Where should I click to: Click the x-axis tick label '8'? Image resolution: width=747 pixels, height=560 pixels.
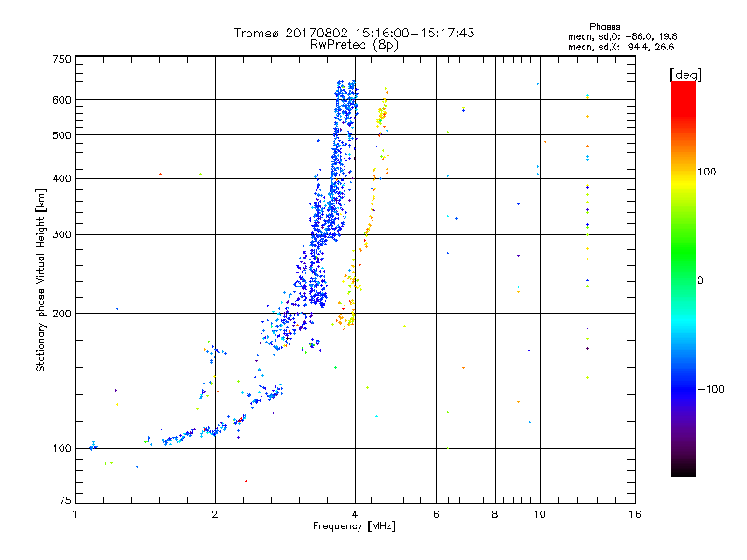tap(495, 514)
